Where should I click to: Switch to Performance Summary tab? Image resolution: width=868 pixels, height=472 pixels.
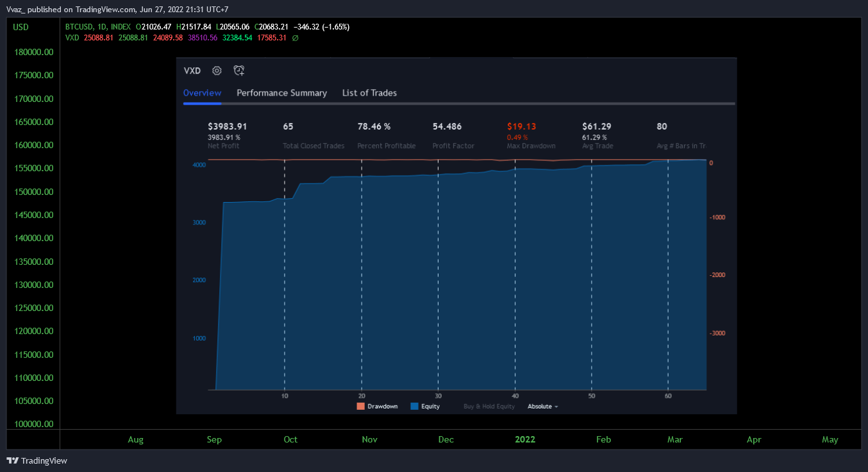tap(282, 93)
